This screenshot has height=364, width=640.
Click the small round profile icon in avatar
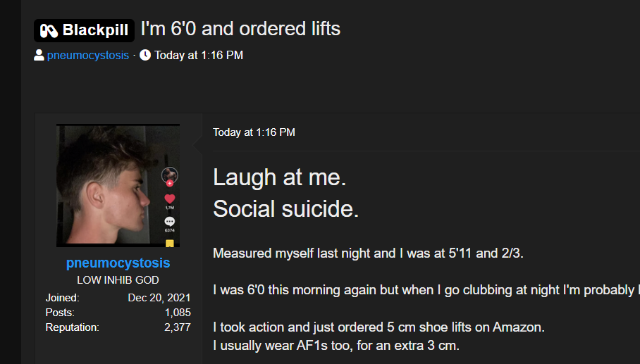pyautogui.click(x=169, y=175)
